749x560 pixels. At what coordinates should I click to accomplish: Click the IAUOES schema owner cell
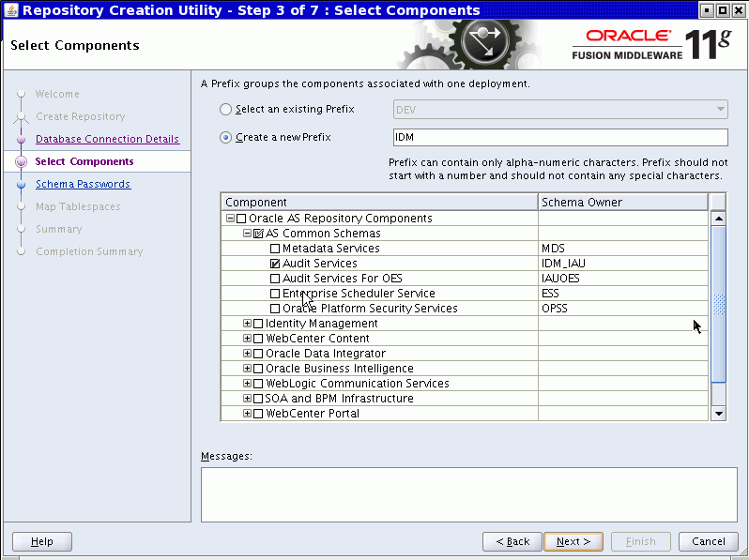[623, 279]
